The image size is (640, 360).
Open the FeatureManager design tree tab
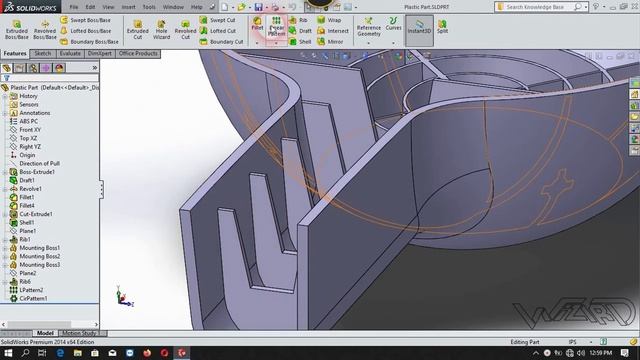(7, 68)
